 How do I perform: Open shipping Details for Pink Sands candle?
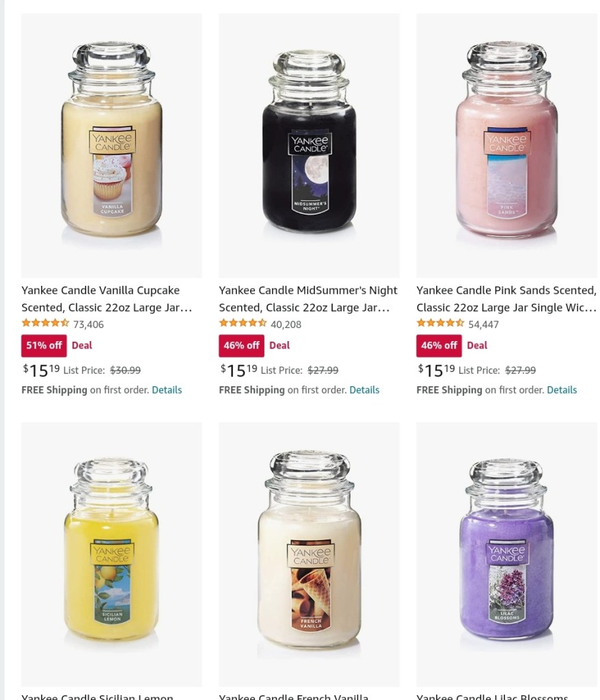tap(562, 390)
